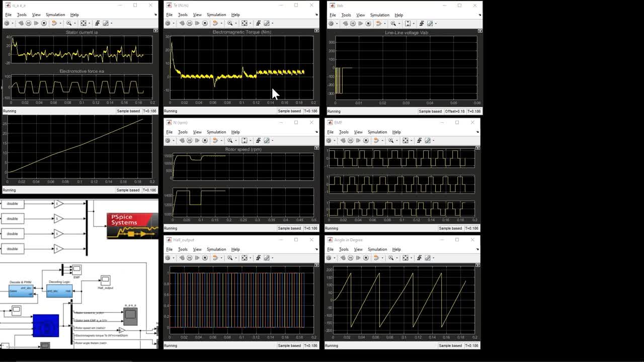Click highlight Simulink block icon in is_a e_a scope

54,23
